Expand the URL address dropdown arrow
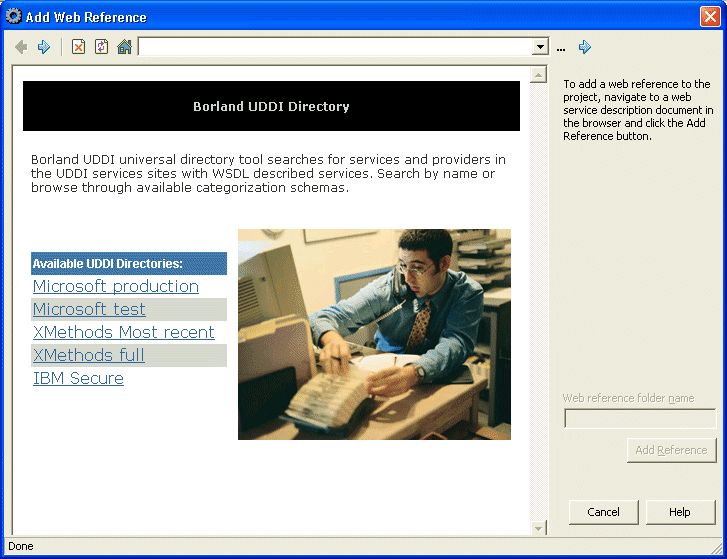The height and width of the screenshot is (559, 727). (x=540, y=47)
